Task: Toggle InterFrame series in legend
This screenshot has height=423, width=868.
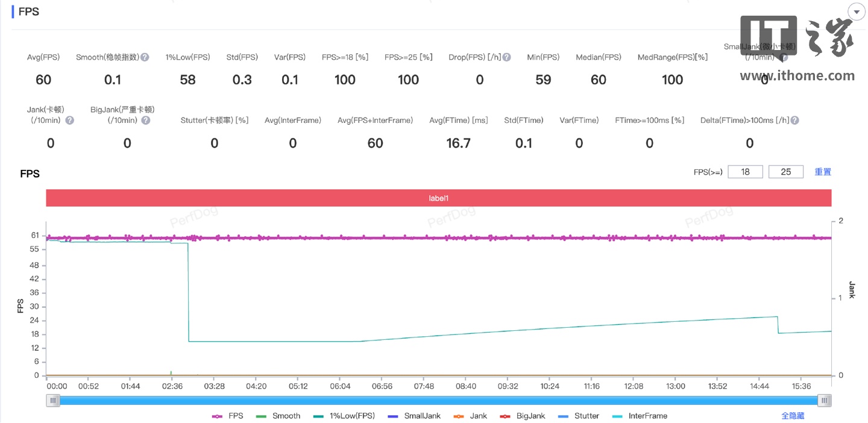Action: coord(640,416)
